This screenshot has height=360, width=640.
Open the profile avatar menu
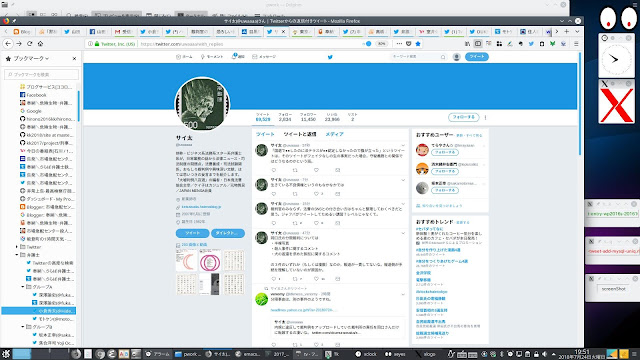(x=457, y=57)
